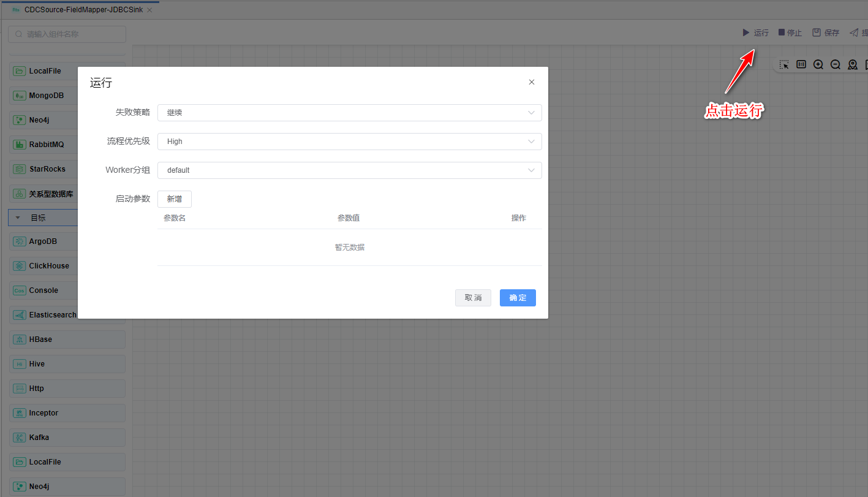The width and height of the screenshot is (868, 497).
Task: Click the 新增 button to add parameter
Action: pos(175,199)
